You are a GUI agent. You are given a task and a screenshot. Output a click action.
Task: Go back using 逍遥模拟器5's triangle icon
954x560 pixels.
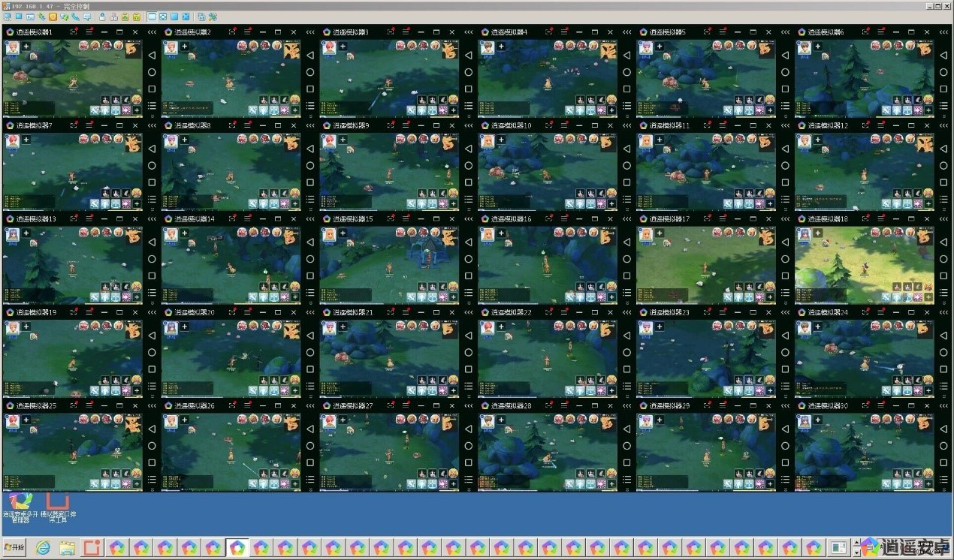pyautogui.click(x=786, y=55)
